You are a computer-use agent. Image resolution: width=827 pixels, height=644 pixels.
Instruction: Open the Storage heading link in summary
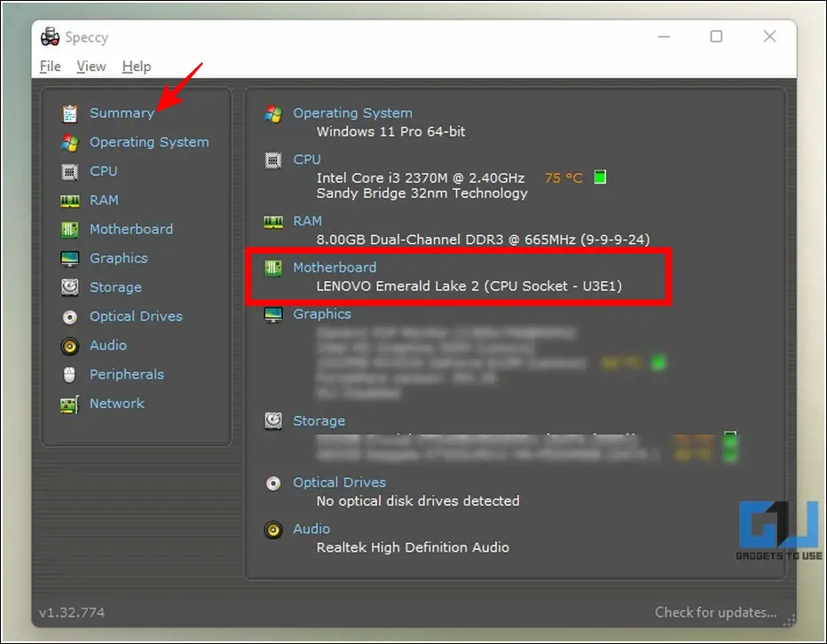pyautogui.click(x=319, y=420)
